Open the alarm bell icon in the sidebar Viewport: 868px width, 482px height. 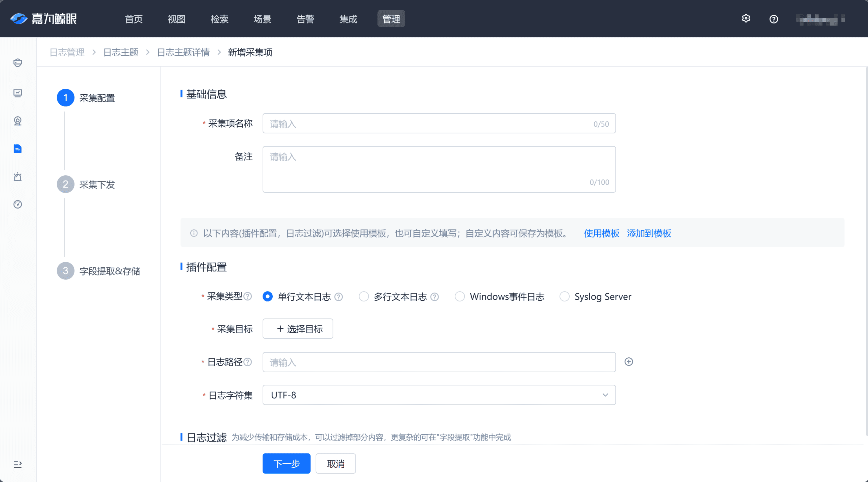tap(17, 177)
